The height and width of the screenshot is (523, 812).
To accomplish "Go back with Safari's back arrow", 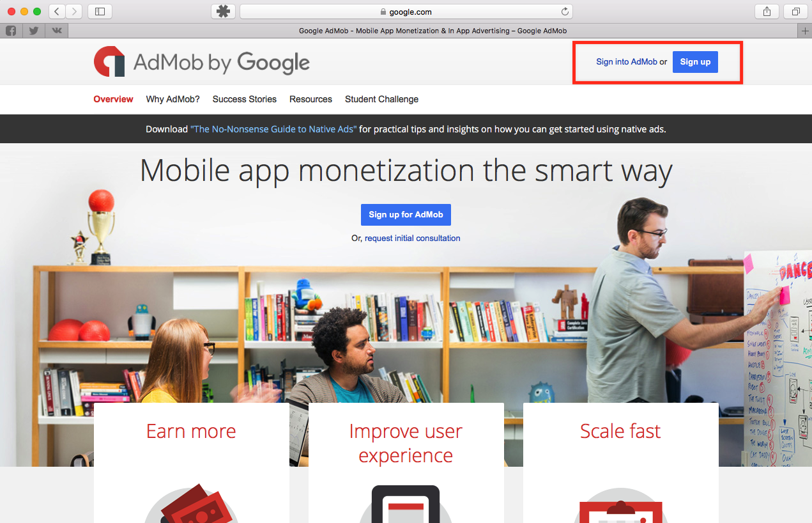I will click(57, 11).
